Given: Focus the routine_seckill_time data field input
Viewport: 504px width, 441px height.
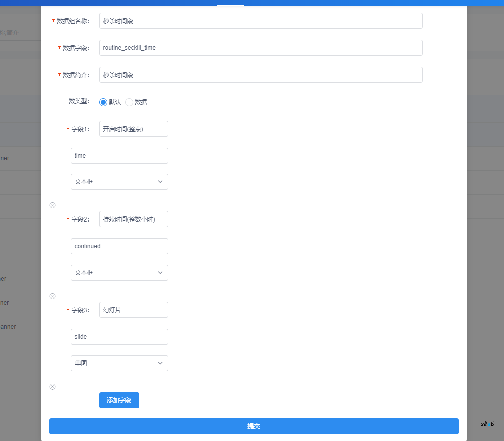Looking at the screenshot, I should tap(261, 48).
